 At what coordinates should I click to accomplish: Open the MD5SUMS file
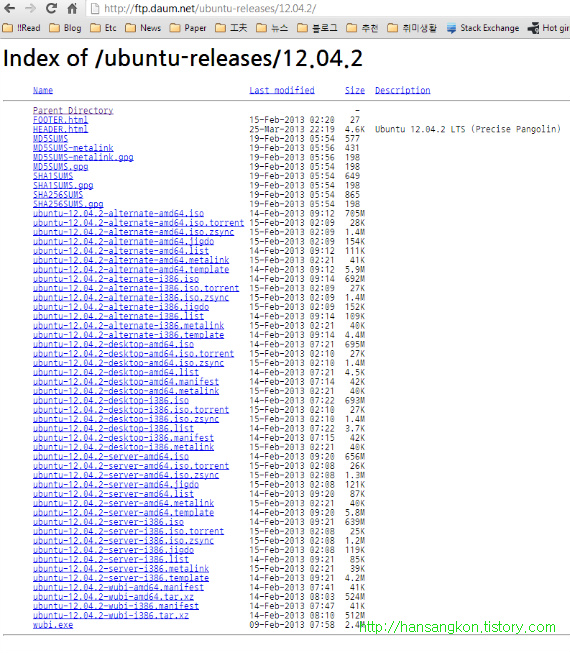click(50, 139)
